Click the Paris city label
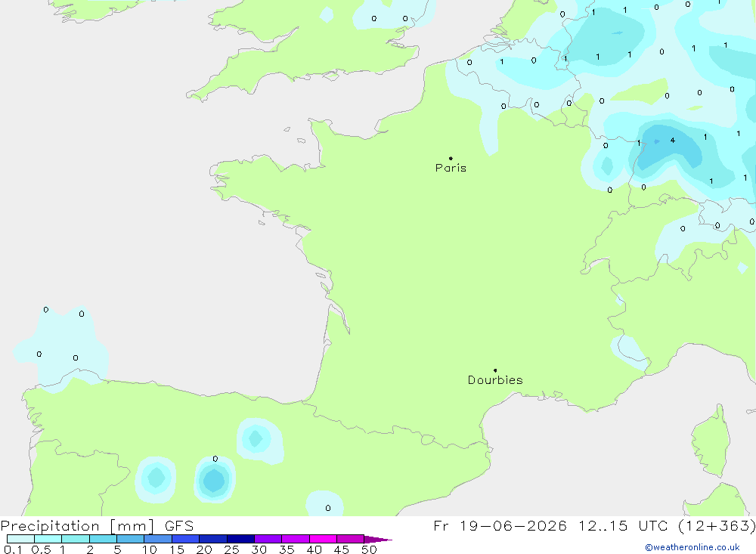Image resolution: width=756 pixels, height=554 pixels. [451, 168]
